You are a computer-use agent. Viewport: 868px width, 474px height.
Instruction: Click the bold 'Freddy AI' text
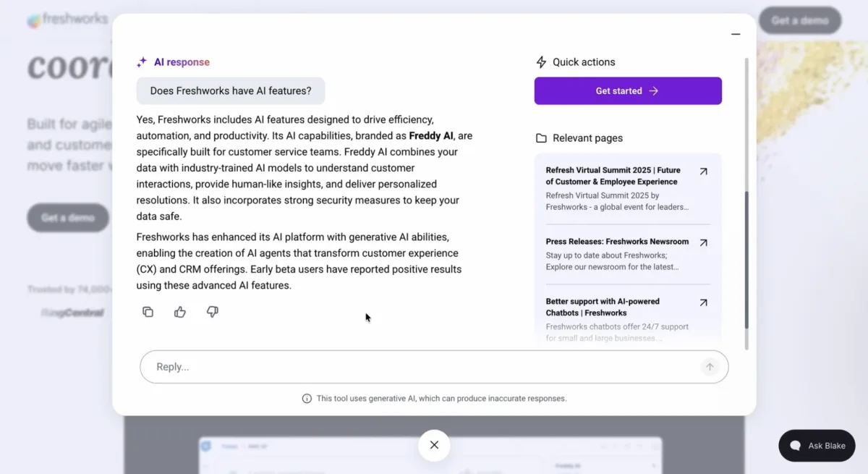(431, 136)
